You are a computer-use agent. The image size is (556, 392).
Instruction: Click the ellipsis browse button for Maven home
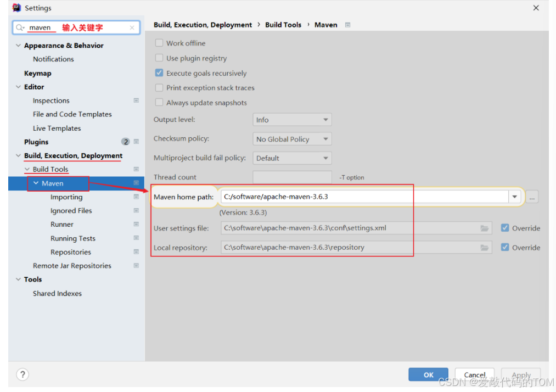tap(532, 197)
